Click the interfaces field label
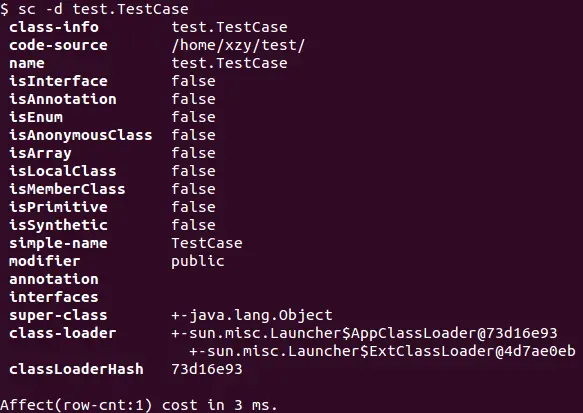The width and height of the screenshot is (583, 413). (54, 297)
